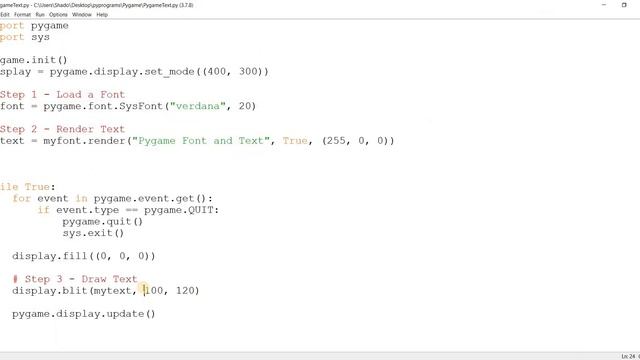Viewport: 640px width, 360px height.
Task: Minimize the IDLE editor window
Action: [604, 5]
